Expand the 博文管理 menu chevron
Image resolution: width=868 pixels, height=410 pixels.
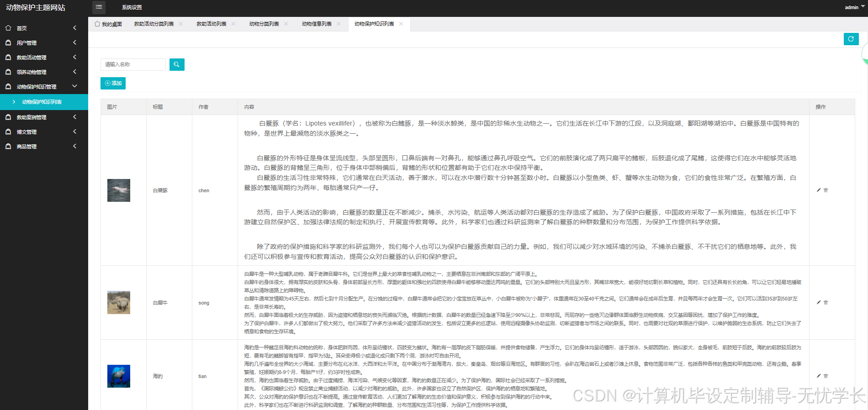click(74, 131)
